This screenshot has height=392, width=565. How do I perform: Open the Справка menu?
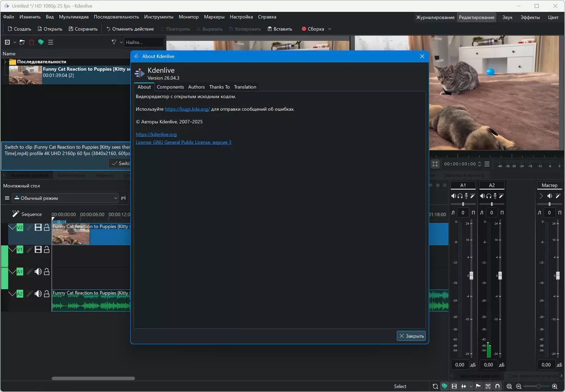point(267,17)
